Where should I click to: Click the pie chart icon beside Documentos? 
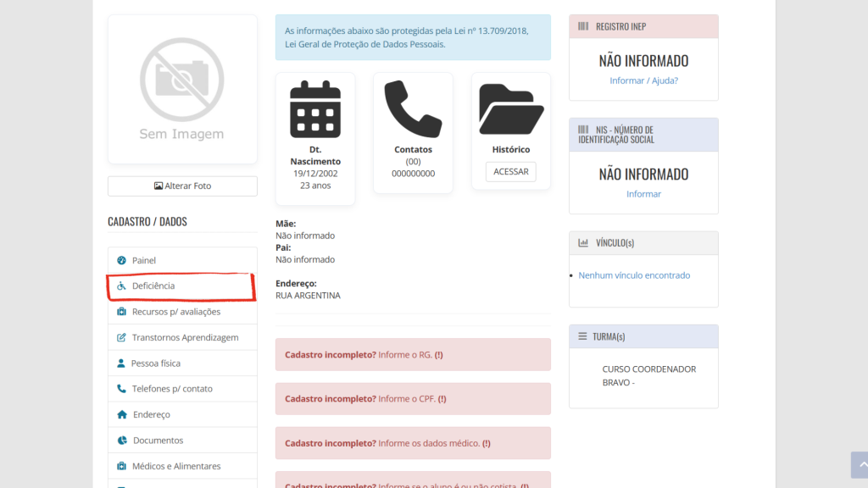122,441
